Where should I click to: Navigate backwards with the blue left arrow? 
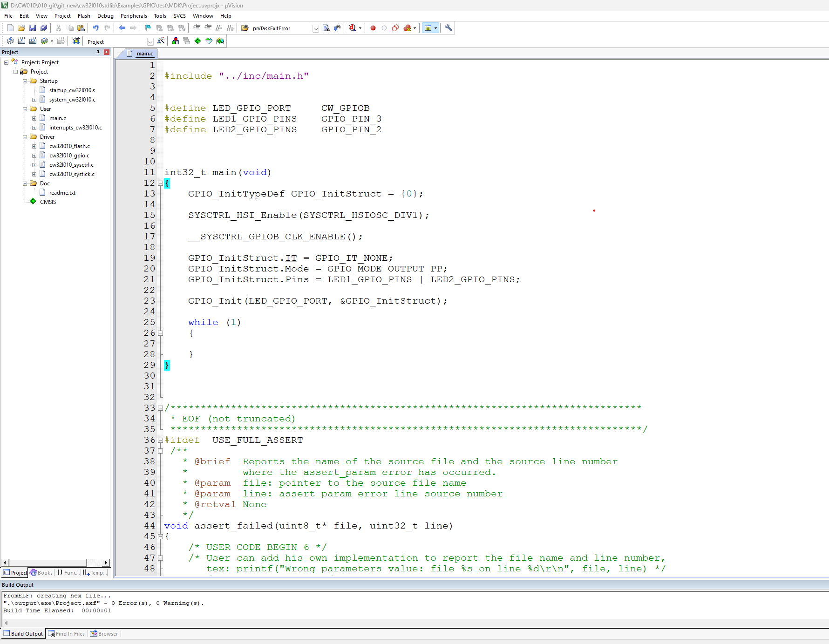click(122, 28)
